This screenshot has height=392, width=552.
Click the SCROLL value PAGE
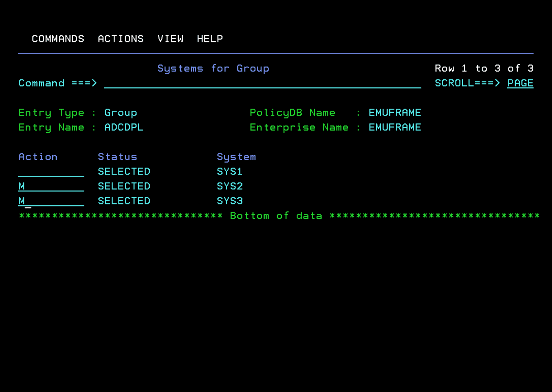(x=520, y=83)
